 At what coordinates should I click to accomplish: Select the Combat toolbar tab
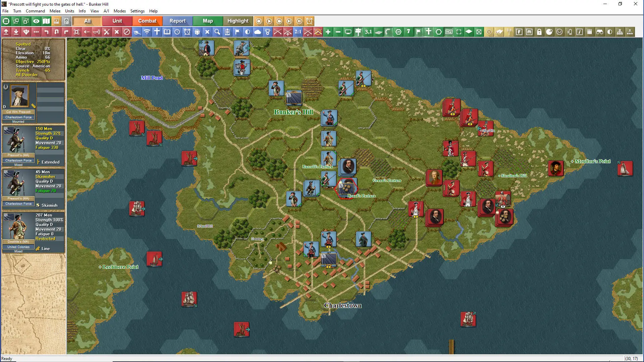pyautogui.click(x=147, y=21)
